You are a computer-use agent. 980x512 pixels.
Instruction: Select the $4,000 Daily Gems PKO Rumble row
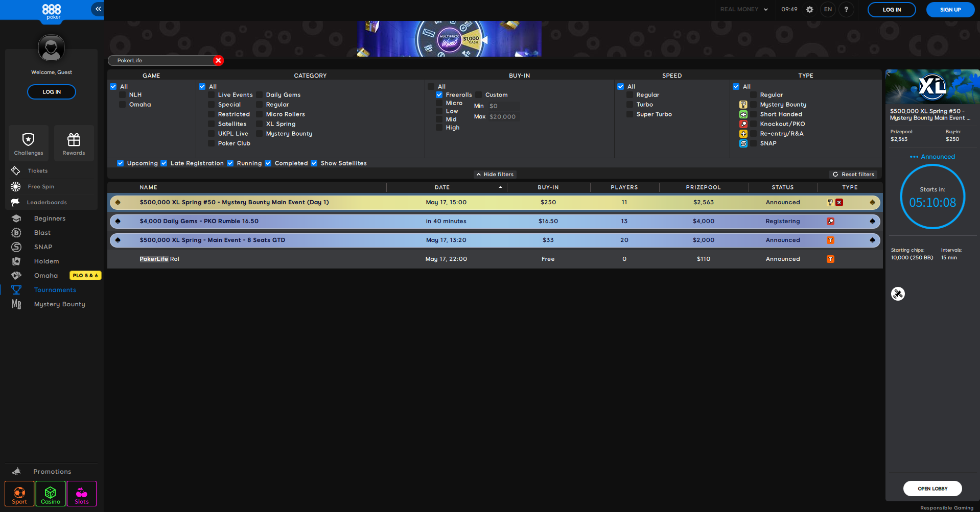(x=495, y=221)
